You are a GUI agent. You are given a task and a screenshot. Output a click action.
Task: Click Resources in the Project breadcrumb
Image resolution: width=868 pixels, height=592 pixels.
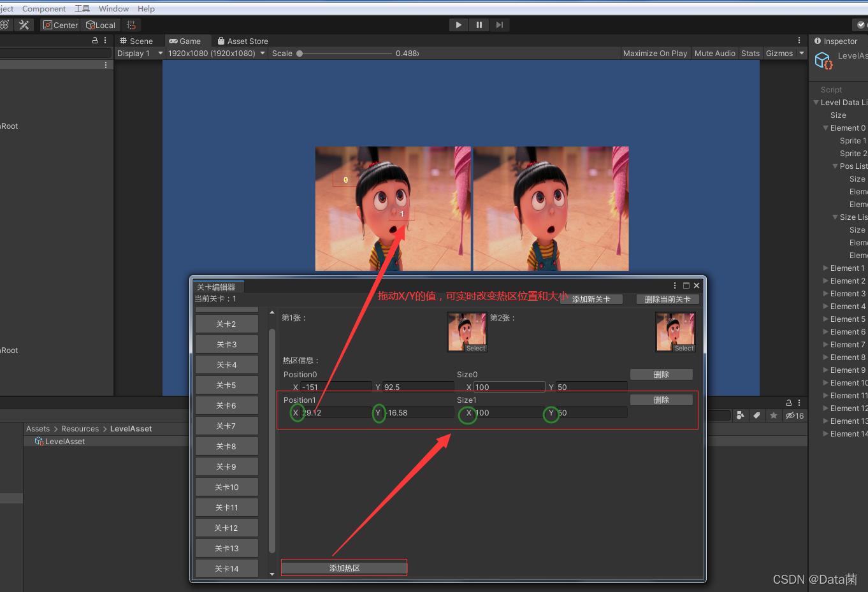point(80,429)
